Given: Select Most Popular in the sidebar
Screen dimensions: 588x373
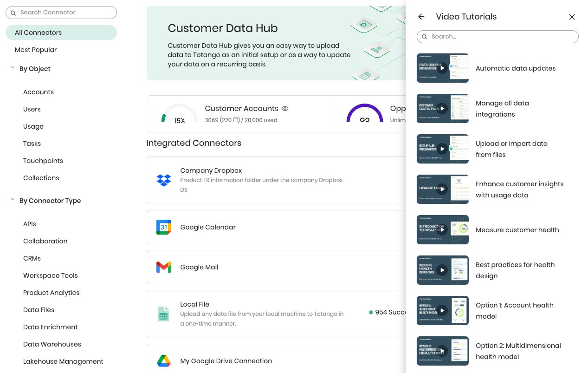Looking at the screenshot, I should tap(36, 50).
